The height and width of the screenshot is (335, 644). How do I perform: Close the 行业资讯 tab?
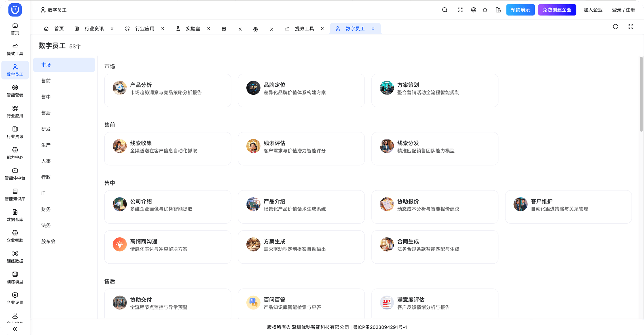point(112,29)
